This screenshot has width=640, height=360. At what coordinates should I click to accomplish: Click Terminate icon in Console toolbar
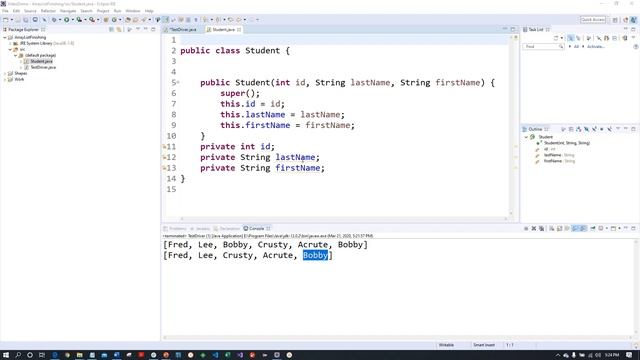coord(526,229)
